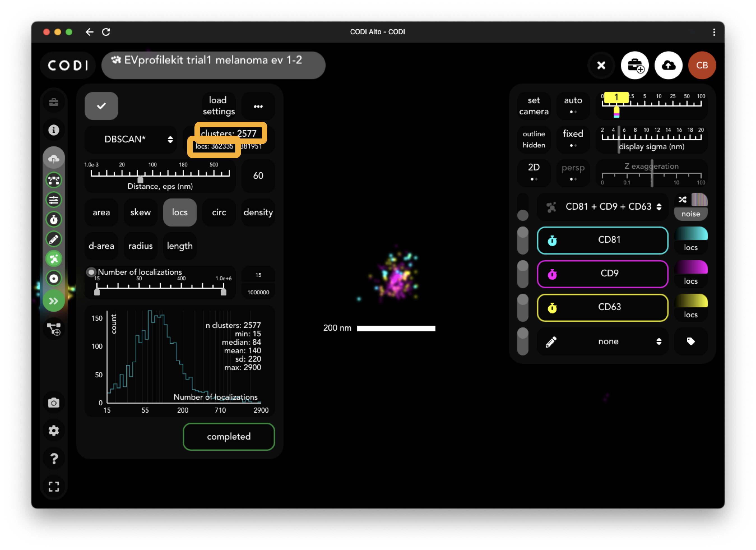Toggle CD81 channel visibility pill

coord(523,241)
